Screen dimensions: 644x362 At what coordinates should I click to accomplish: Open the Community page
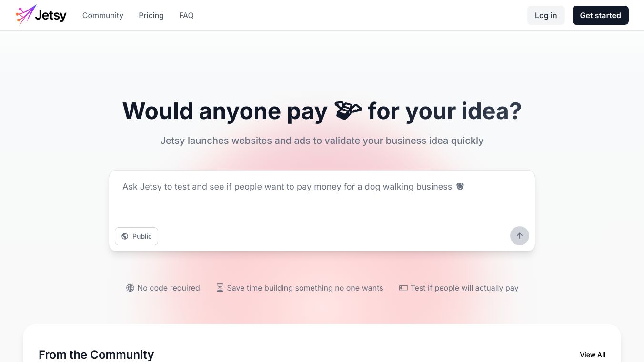point(103,15)
